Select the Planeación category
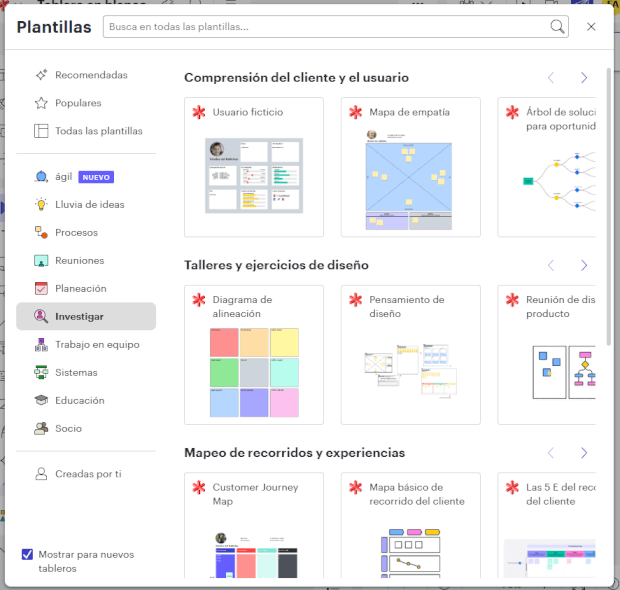The height and width of the screenshot is (590, 620). (86, 288)
